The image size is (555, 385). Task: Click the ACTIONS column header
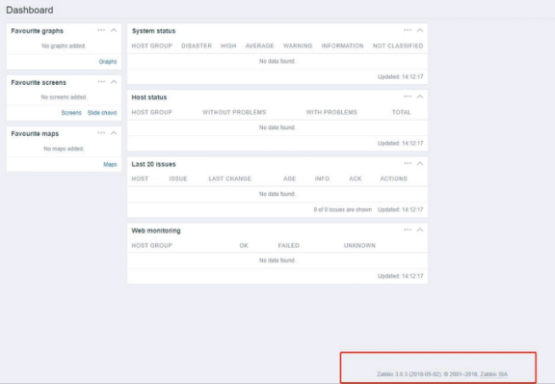coord(394,179)
